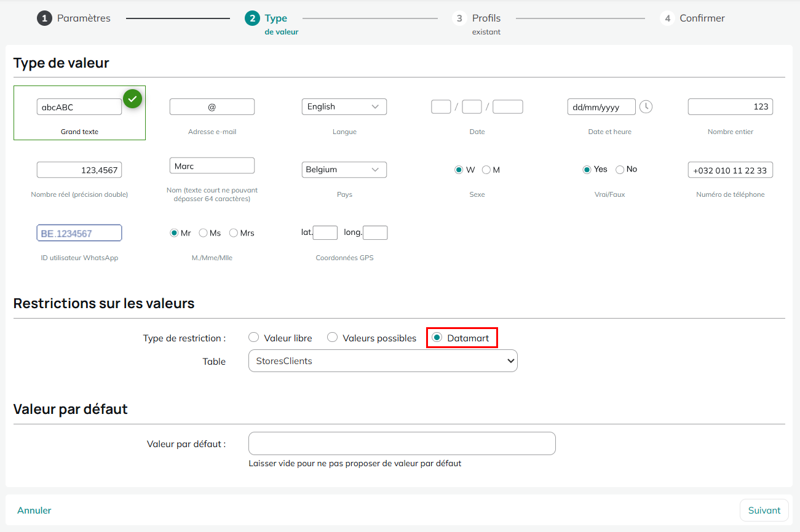The height and width of the screenshot is (532, 800).
Task: Pick the Valeurs possibles restriction type
Action: point(332,338)
